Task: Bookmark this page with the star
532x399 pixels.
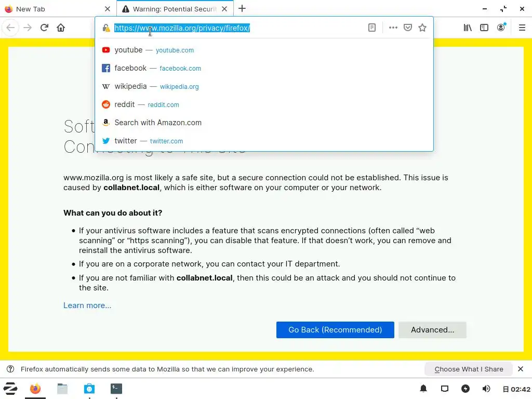Action: click(x=422, y=28)
